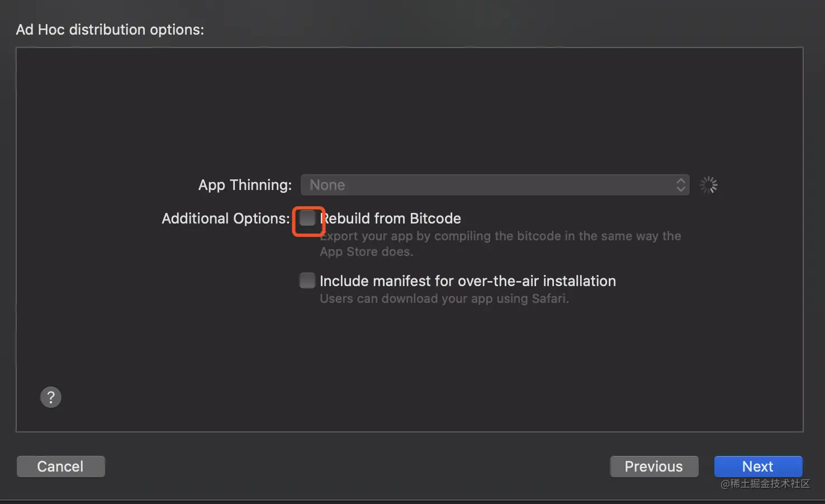Click the up-down arrows on App Thinning

[x=680, y=185]
